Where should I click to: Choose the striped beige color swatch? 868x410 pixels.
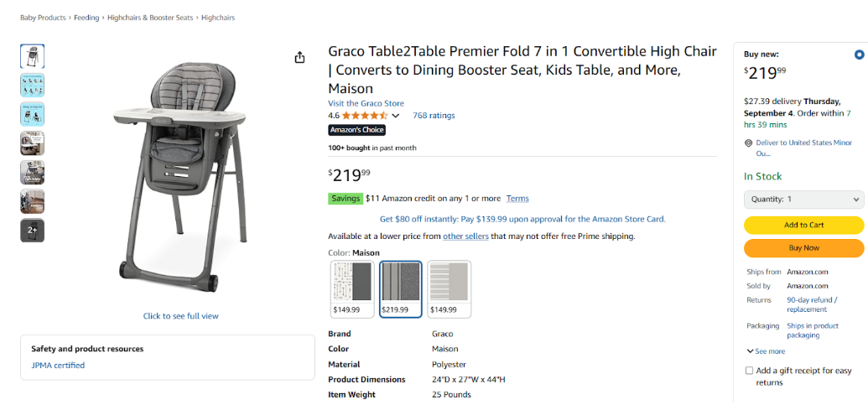click(x=449, y=289)
